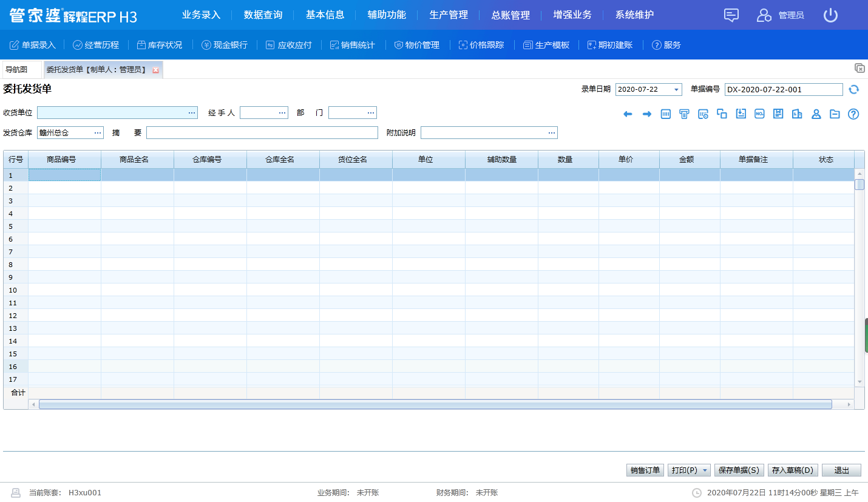The image size is (868, 502).
Task: Open the 总账管理 menu
Action: [511, 15]
